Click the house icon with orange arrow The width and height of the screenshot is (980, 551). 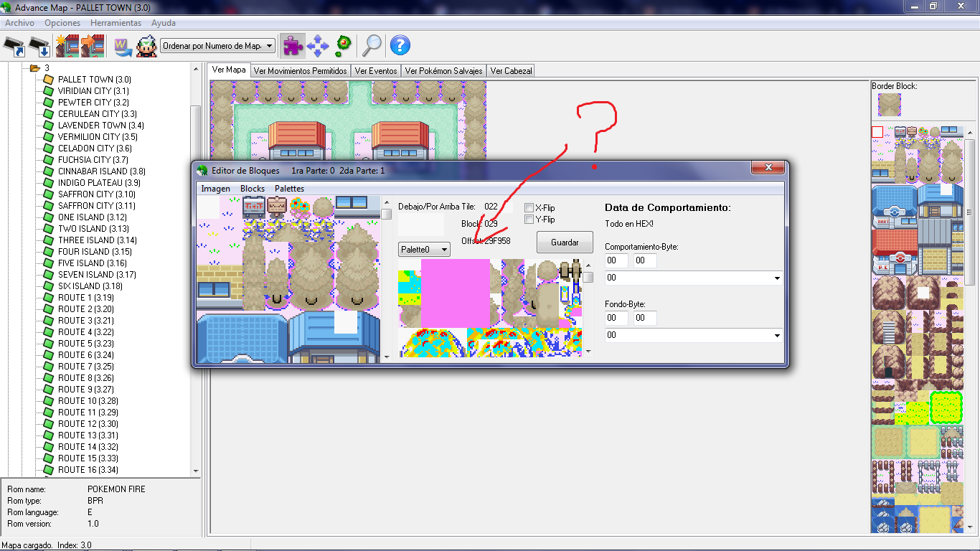[x=93, y=46]
